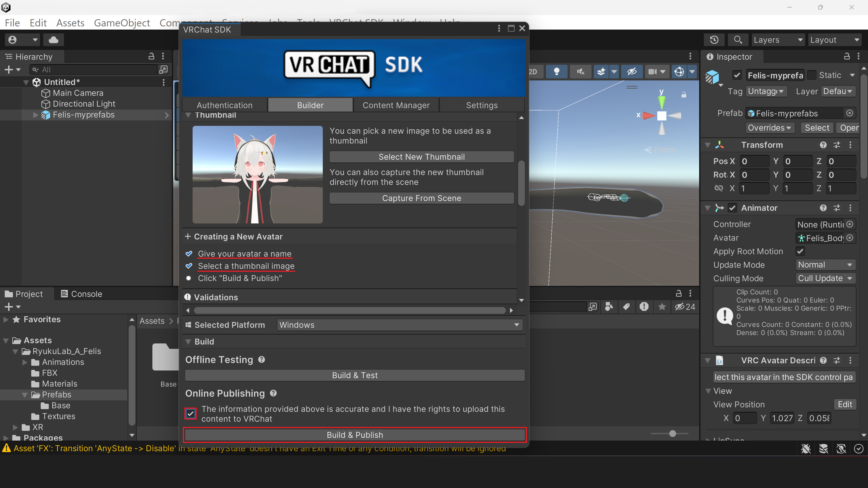Image resolution: width=868 pixels, height=488 pixels.
Task: Click the cloud services icon near account menu
Action: [x=54, y=39]
